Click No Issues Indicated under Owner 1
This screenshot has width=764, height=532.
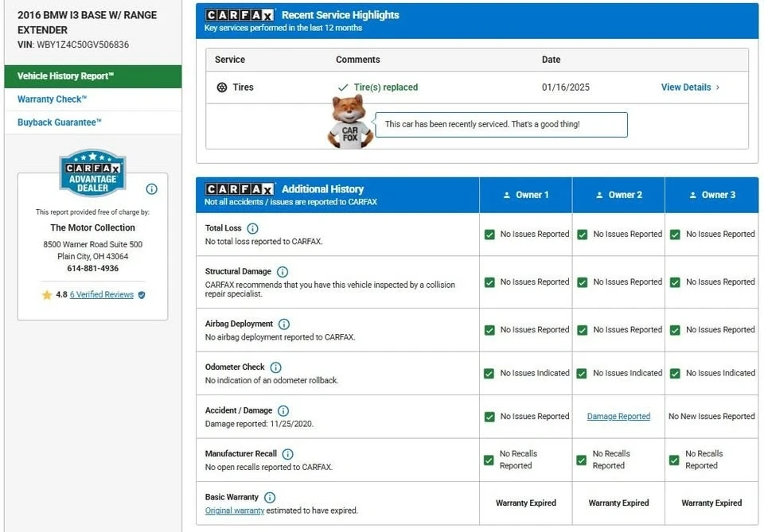pyautogui.click(x=535, y=373)
